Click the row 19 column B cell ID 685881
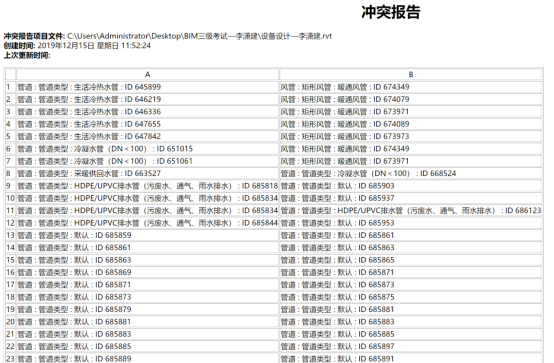The image size is (554, 363). [411, 310]
